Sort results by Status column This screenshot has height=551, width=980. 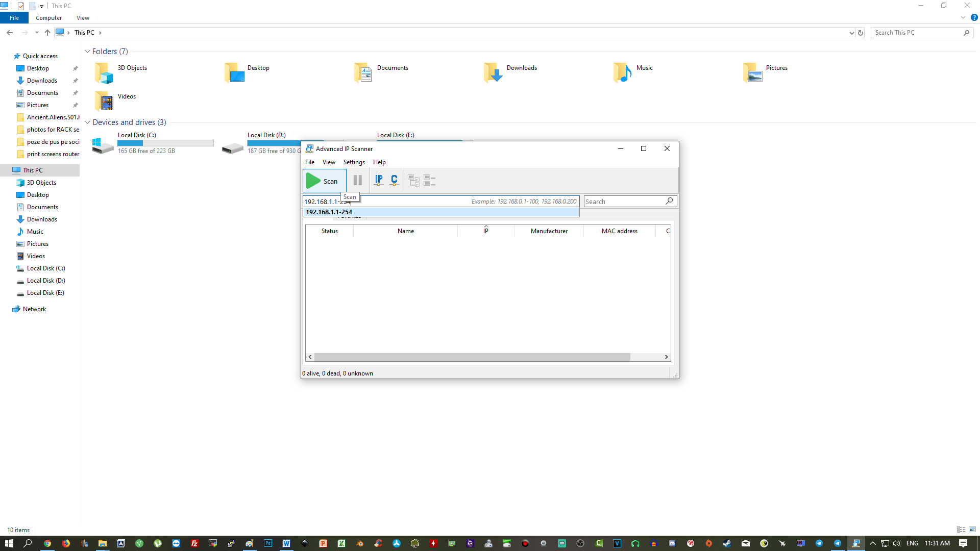(330, 231)
